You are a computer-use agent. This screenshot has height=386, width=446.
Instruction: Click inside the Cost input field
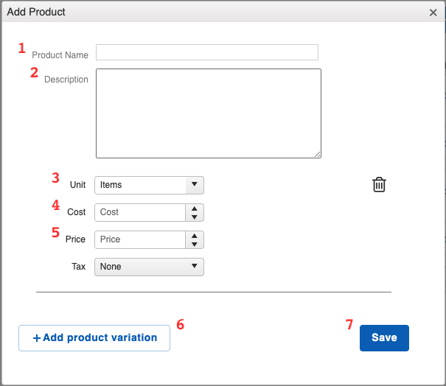tap(140, 213)
